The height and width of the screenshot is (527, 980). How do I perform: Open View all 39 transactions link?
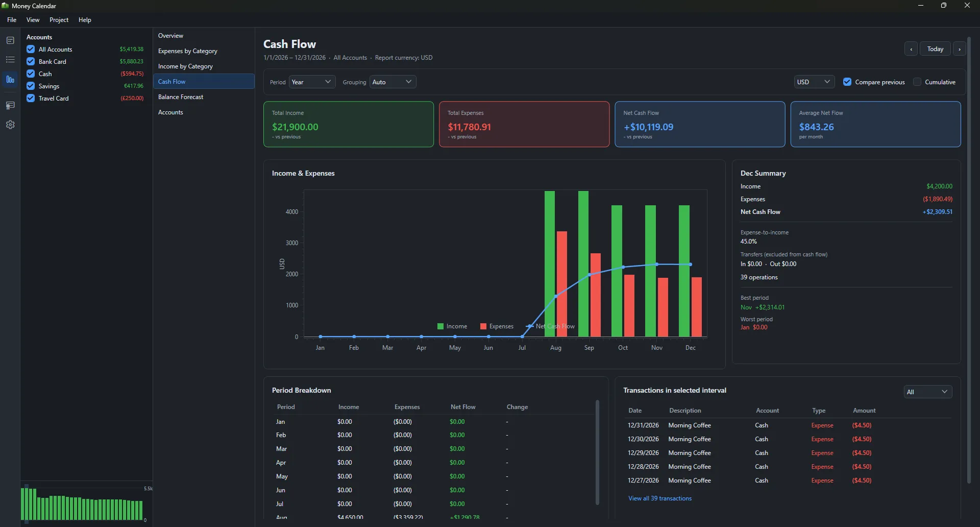[x=659, y=498]
